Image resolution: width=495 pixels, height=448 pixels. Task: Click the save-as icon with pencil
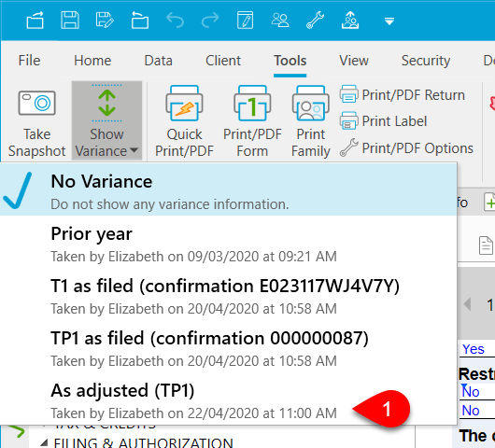click(x=105, y=21)
